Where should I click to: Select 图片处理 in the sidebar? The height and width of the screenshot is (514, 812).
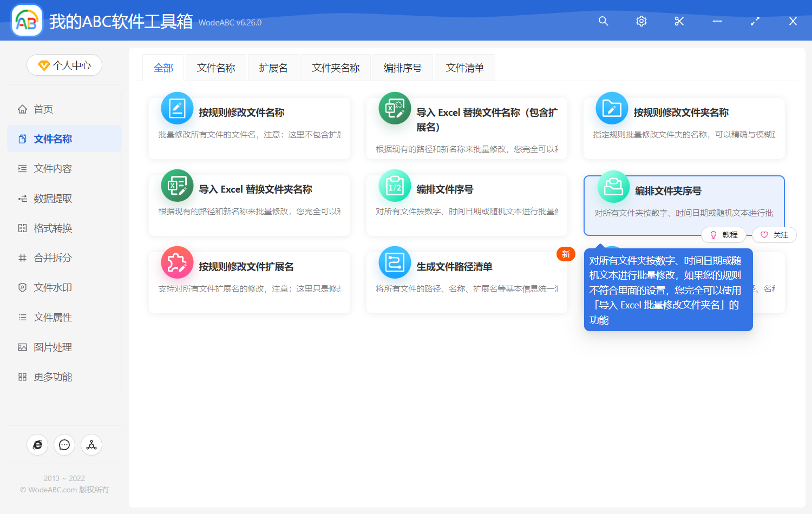pos(53,347)
